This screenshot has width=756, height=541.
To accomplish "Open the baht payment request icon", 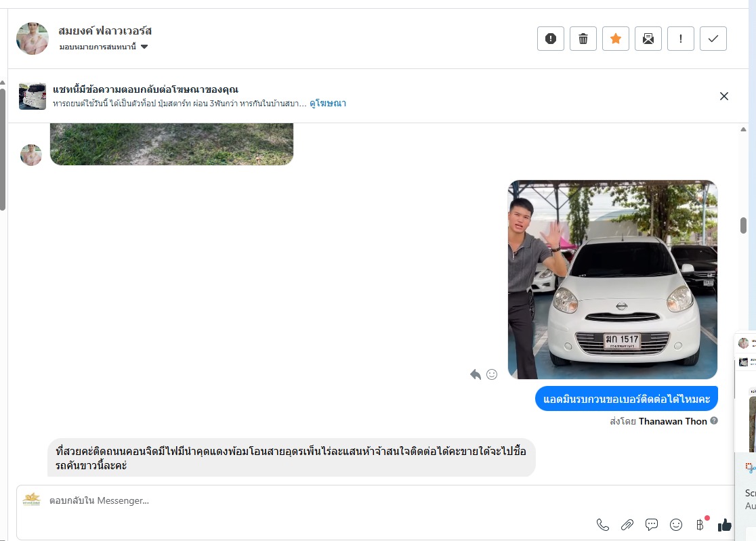I will pyautogui.click(x=700, y=525).
